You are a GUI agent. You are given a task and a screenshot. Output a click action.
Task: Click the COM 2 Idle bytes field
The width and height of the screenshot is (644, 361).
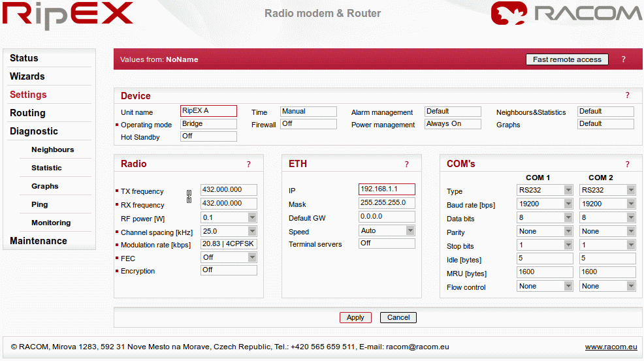click(607, 259)
